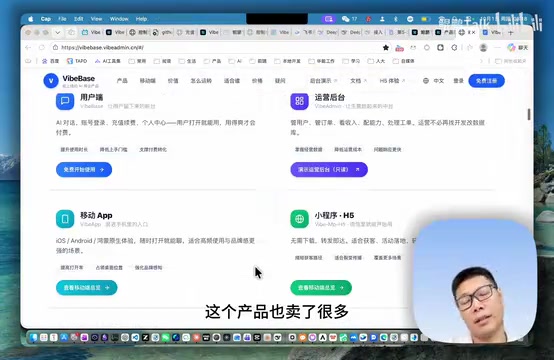Click the presenter webcam thumbnail
This screenshot has height=360, width=554.
[x=475, y=282]
